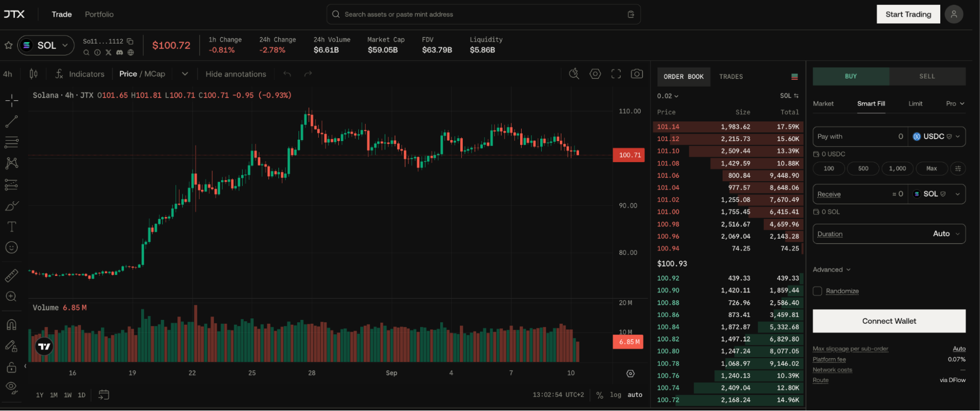The image size is (980, 411).
Task: Open the token's X (Twitter) link
Action: pos(108,52)
